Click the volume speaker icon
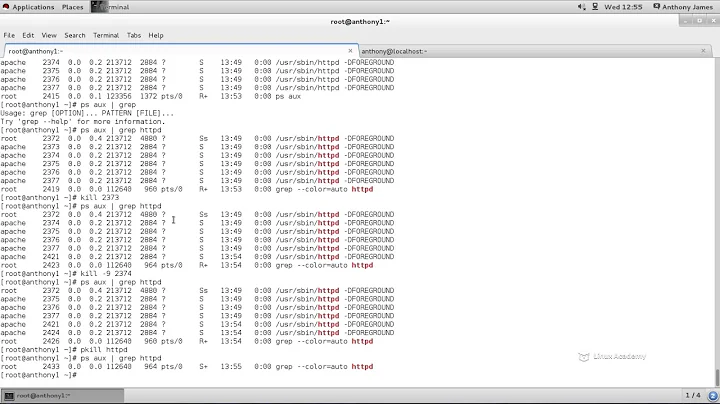Viewport: 720px width, 404px height. (581, 7)
